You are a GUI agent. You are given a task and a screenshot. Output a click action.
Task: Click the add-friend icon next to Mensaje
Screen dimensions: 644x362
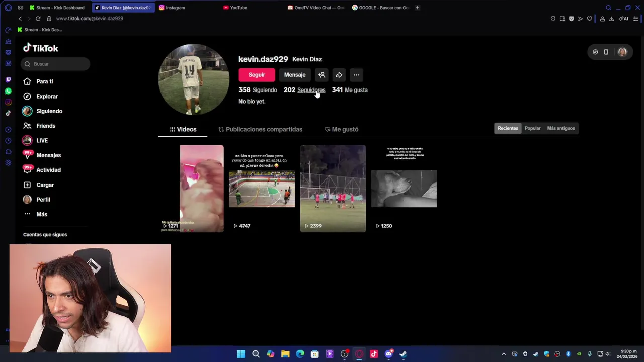point(321,75)
